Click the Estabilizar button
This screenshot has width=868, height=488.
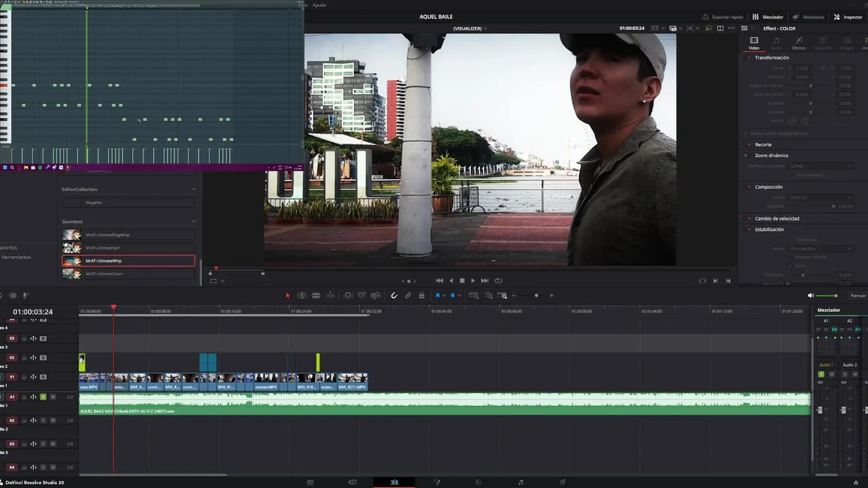(807, 240)
